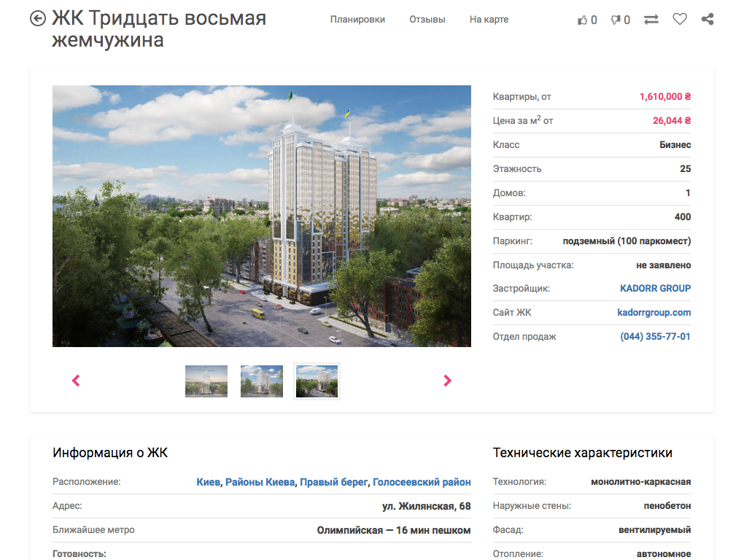Go to the Отзывы section

[x=427, y=20]
